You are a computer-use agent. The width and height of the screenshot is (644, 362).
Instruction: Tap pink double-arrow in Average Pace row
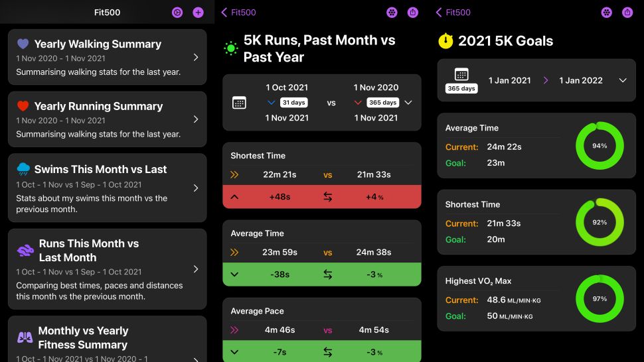(234, 330)
